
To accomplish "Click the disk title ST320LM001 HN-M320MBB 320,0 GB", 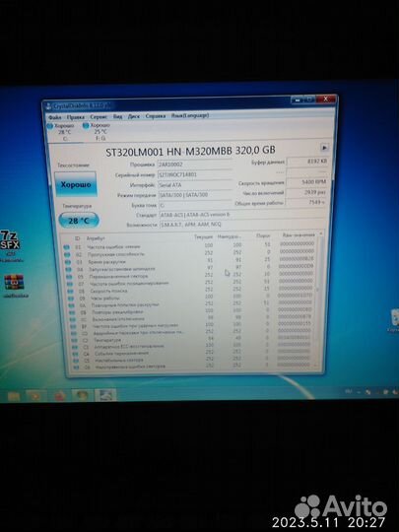I will tap(190, 151).
